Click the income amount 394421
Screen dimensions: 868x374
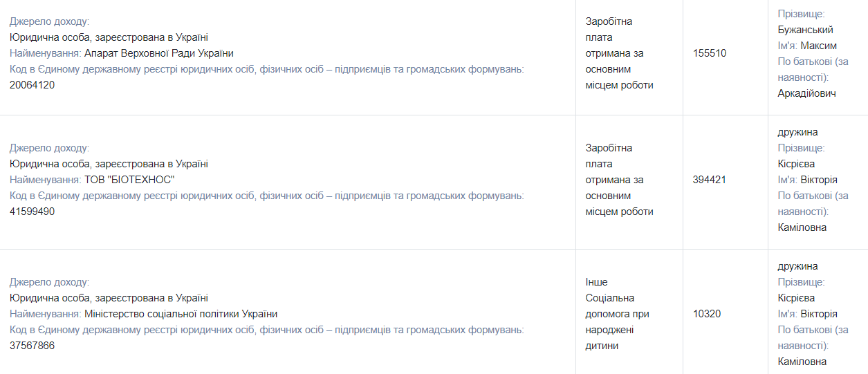coord(710,180)
